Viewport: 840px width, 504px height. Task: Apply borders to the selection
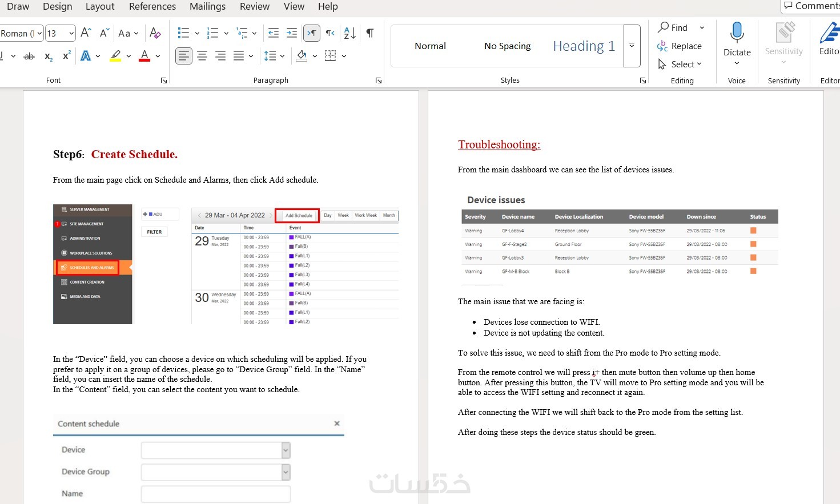coord(330,56)
